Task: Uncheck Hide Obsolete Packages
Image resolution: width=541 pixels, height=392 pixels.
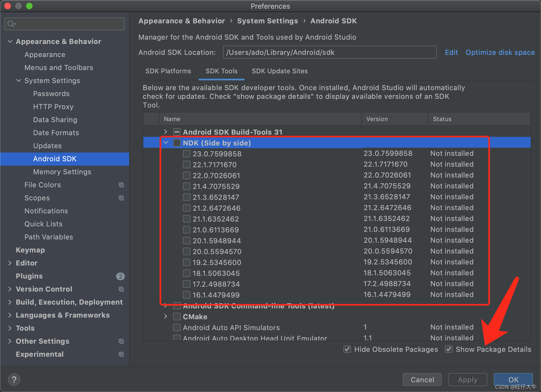Action: click(347, 349)
